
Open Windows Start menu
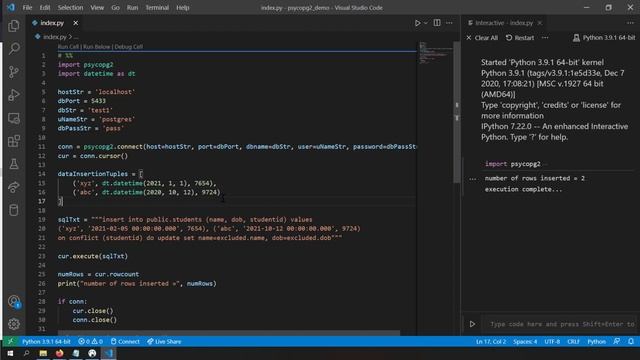click(x=10, y=353)
